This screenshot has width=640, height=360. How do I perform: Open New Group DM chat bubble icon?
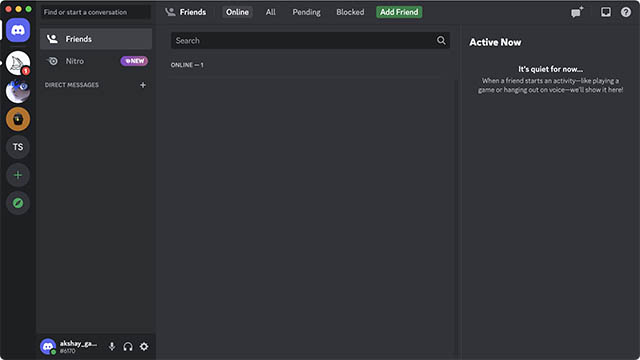577,12
